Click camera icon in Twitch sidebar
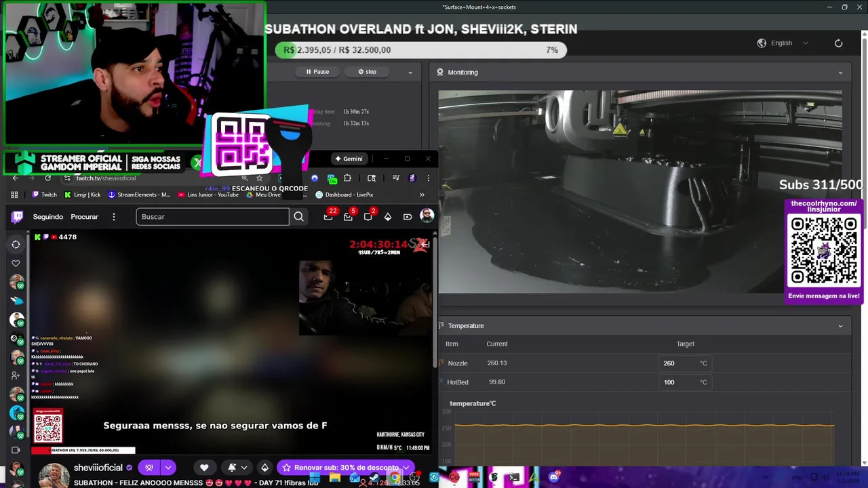This screenshot has height=488, width=868. click(x=16, y=450)
